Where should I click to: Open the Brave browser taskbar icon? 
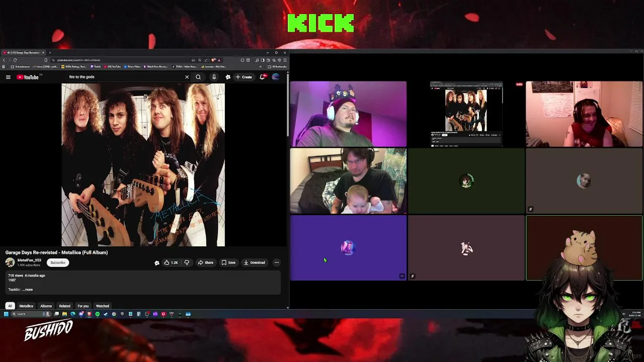(89, 314)
